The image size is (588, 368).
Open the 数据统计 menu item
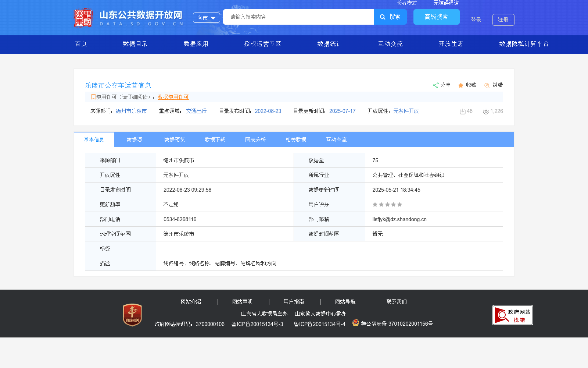pyautogui.click(x=329, y=44)
